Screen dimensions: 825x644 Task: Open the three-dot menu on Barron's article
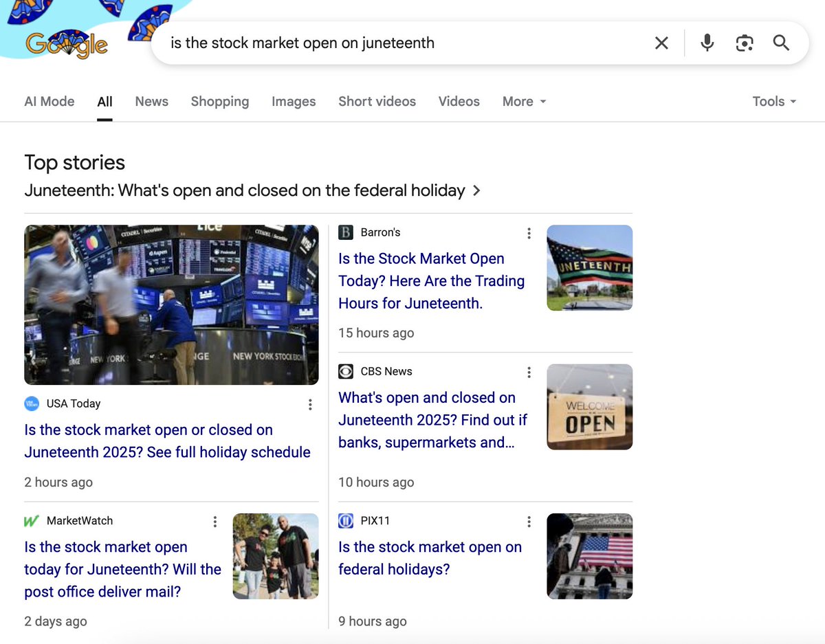coord(529,234)
